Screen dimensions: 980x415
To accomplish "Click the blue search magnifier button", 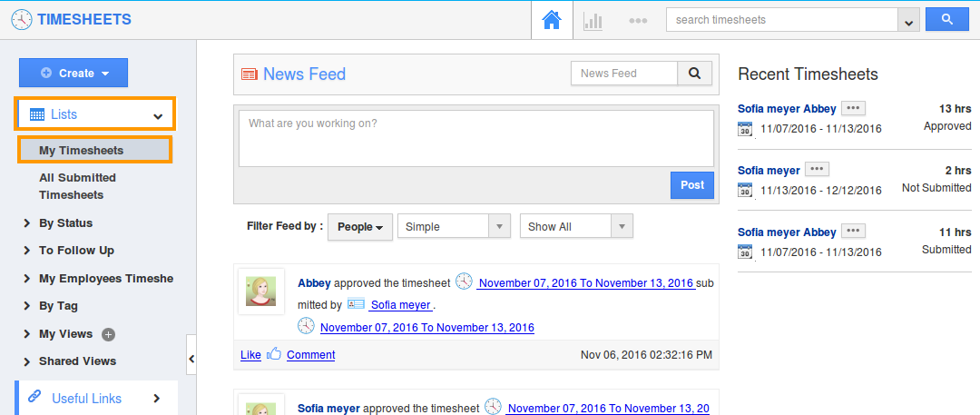I will point(946,19).
